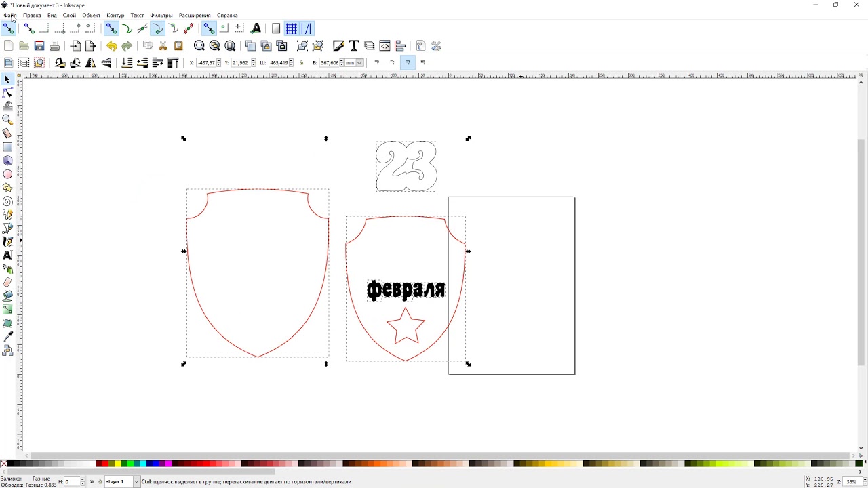Open the XML editor icon
This screenshot has width=868, height=488.
pyautogui.click(x=384, y=46)
